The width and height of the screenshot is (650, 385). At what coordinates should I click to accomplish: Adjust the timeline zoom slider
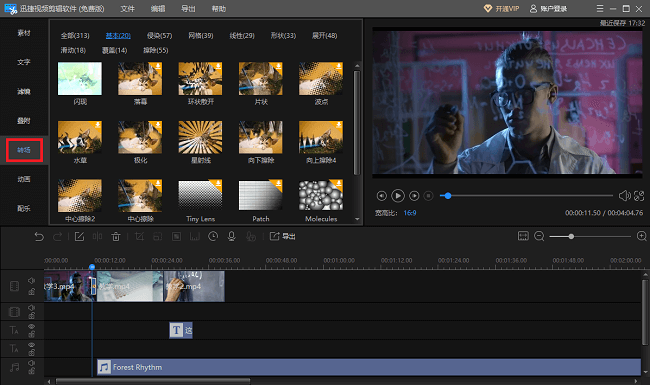pyautogui.click(x=590, y=236)
